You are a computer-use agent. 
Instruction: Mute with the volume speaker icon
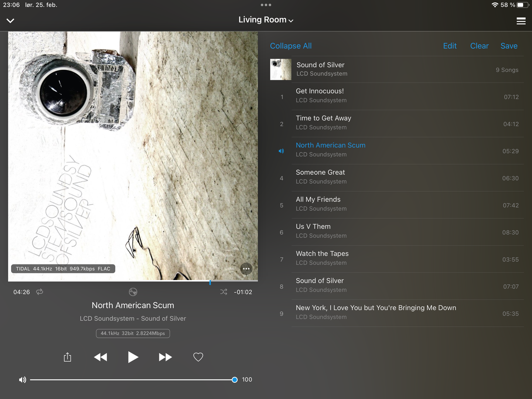pos(23,380)
